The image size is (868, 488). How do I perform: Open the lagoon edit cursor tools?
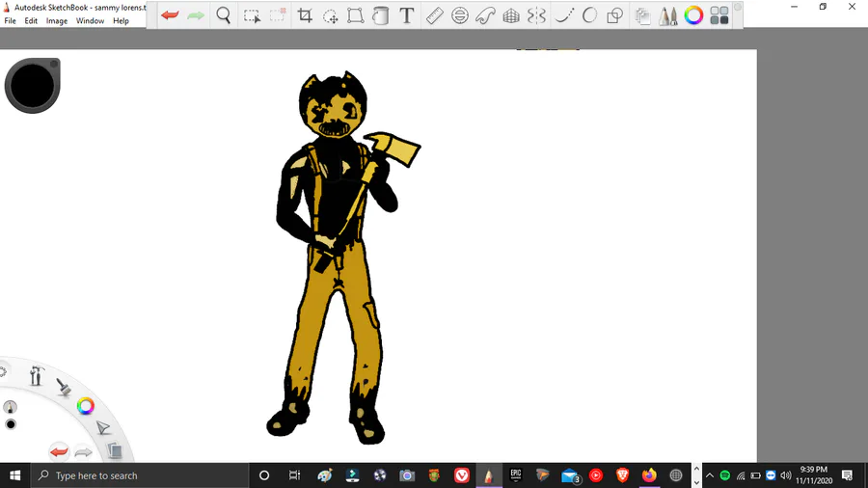[x=103, y=427]
